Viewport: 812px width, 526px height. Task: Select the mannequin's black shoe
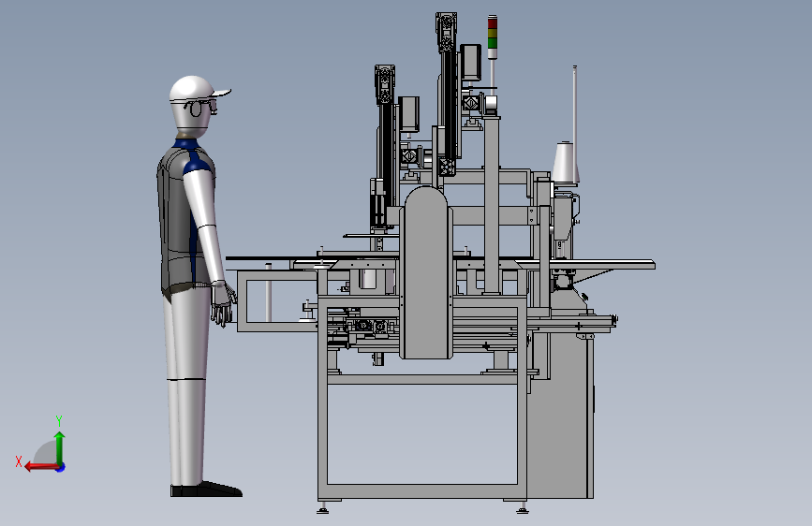(206, 489)
